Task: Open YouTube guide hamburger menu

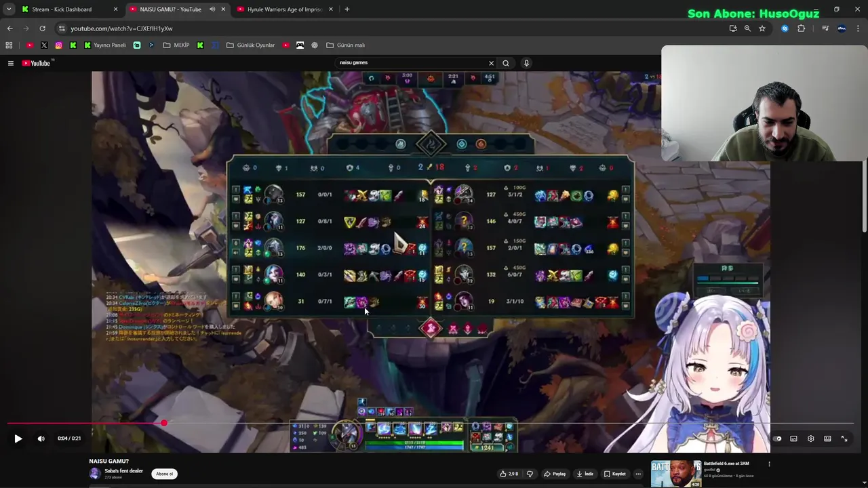Action: click(10, 63)
